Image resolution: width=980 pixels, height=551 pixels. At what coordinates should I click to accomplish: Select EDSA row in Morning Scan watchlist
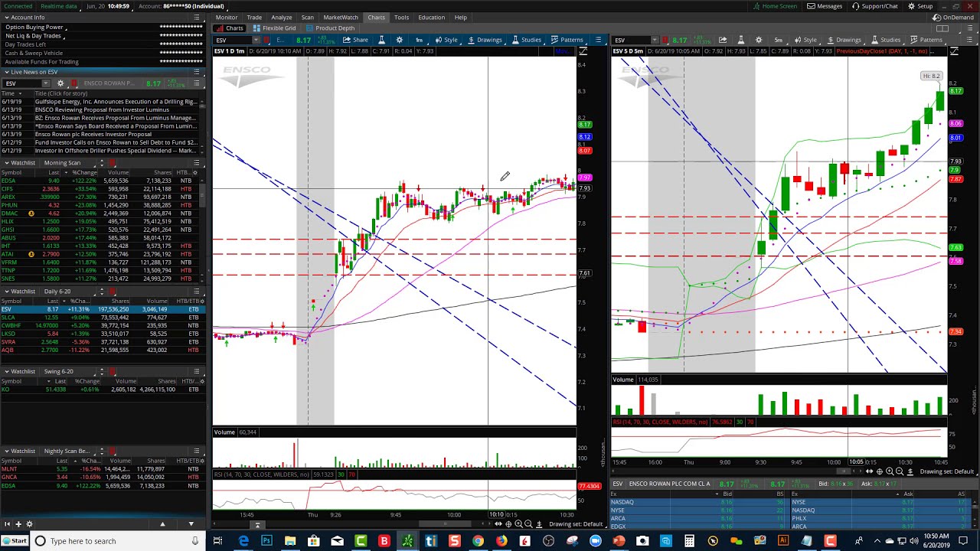click(100, 181)
